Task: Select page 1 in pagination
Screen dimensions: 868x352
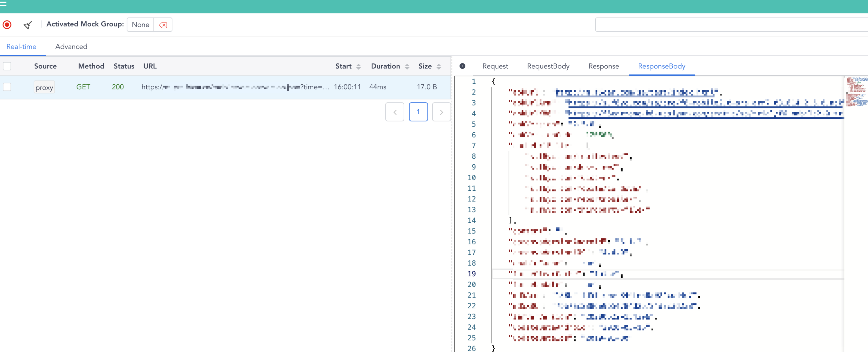Action: coord(418,112)
